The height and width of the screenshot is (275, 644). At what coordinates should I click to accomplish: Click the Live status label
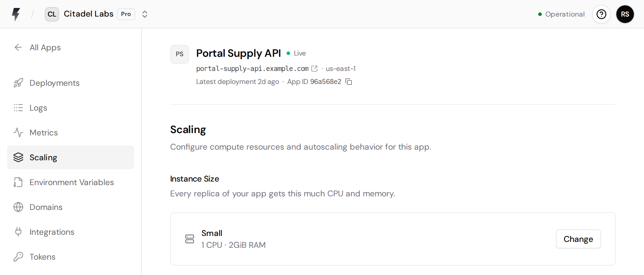coord(300,53)
